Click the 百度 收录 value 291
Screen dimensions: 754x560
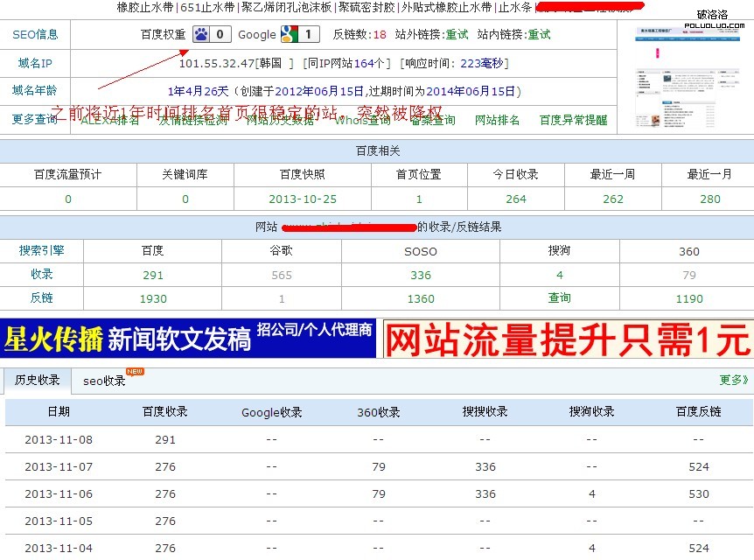click(x=153, y=276)
